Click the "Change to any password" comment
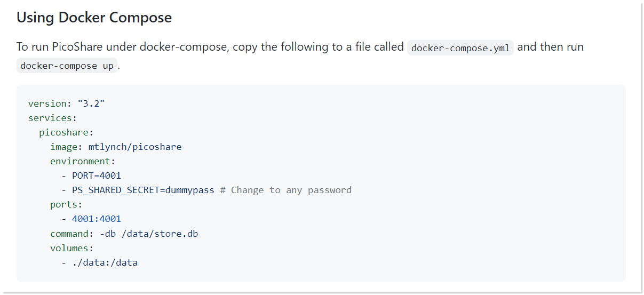 pyautogui.click(x=291, y=190)
